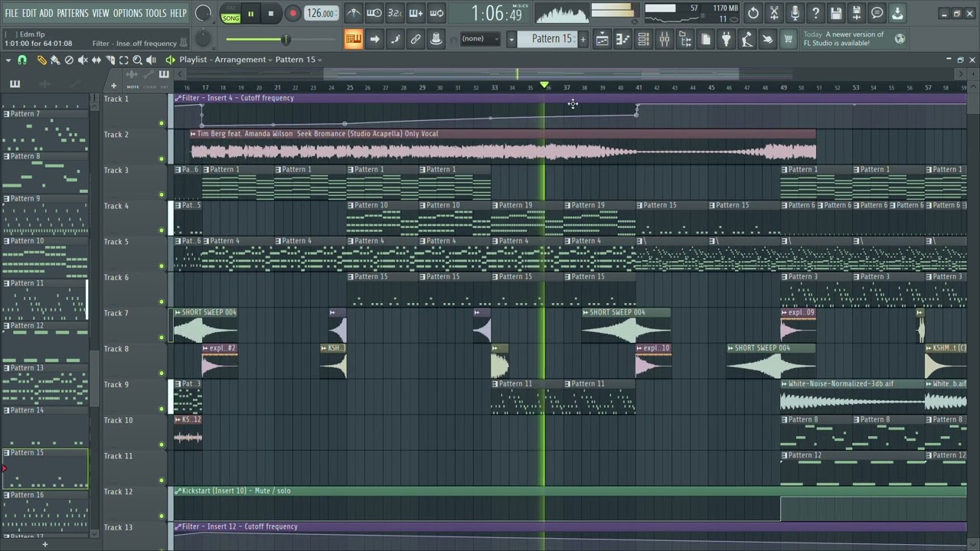Toggle the recording countdown (3.2.1) button
This screenshot has width=980, height=551.
coord(395,13)
